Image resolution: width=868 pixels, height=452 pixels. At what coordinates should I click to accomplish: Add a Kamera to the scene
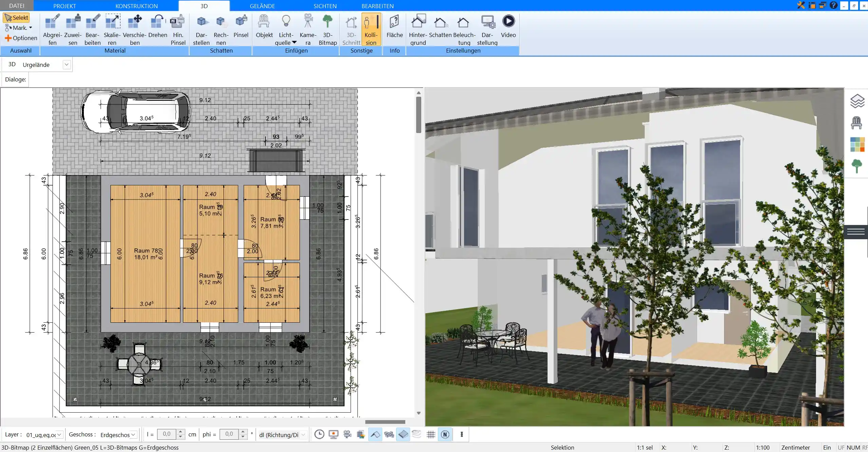(308, 30)
